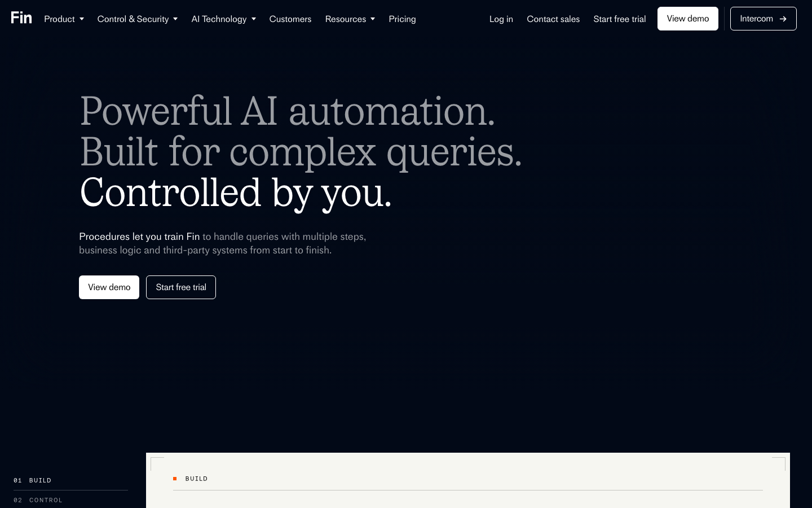Go to the Pricing nav item
The width and height of the screenshot is (812, 508).
[402, 19]
